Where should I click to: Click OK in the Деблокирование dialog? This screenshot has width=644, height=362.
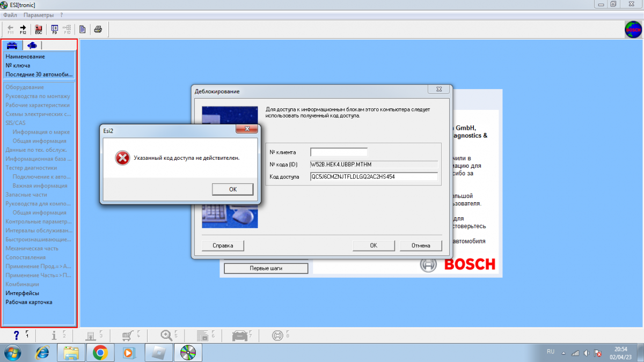click(374, 246)
